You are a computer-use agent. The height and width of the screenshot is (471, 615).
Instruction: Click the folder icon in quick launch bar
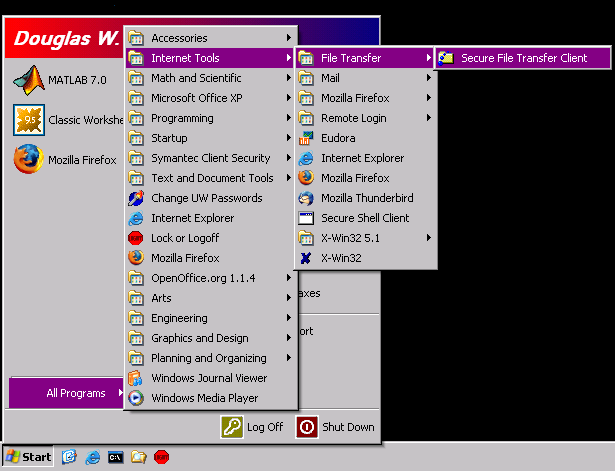click(x=139, y=457)
